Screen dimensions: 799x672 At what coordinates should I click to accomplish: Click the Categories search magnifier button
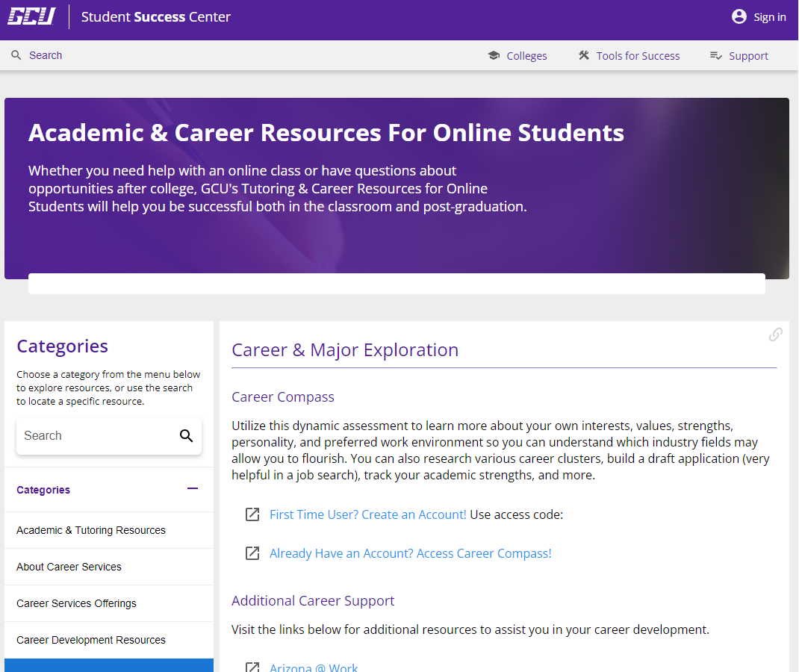click(x=186, y=435)
